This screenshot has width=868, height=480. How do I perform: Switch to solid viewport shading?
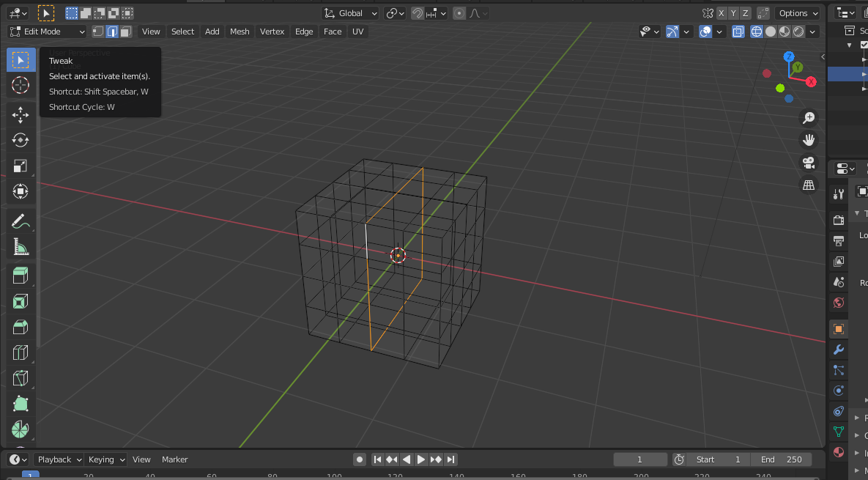coord(771,32)
